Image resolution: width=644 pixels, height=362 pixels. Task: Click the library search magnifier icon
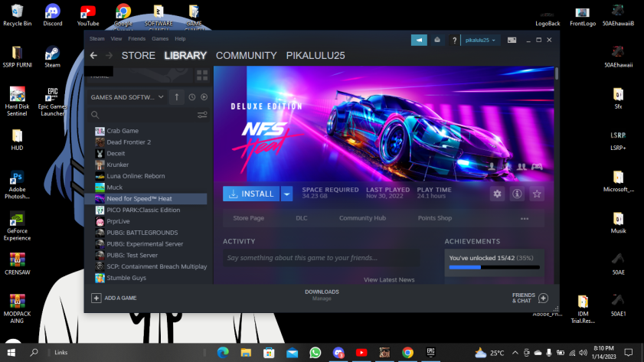click(95, 115)
